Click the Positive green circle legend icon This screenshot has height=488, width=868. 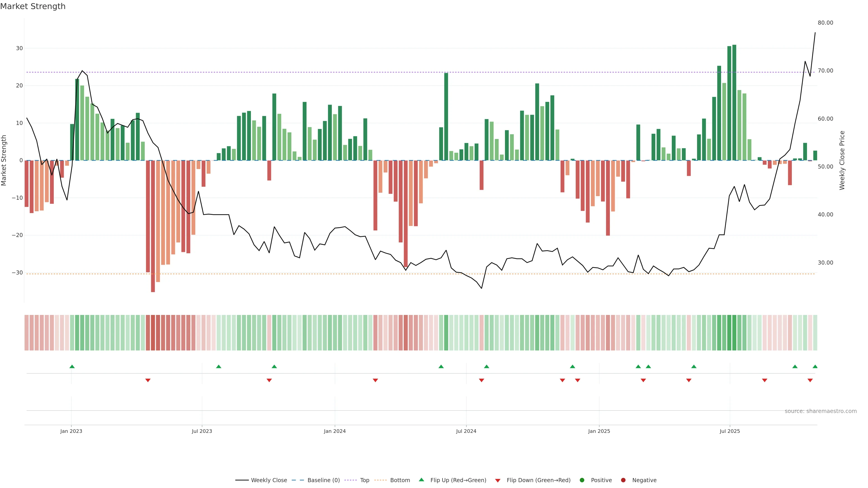tap(582, 480)
